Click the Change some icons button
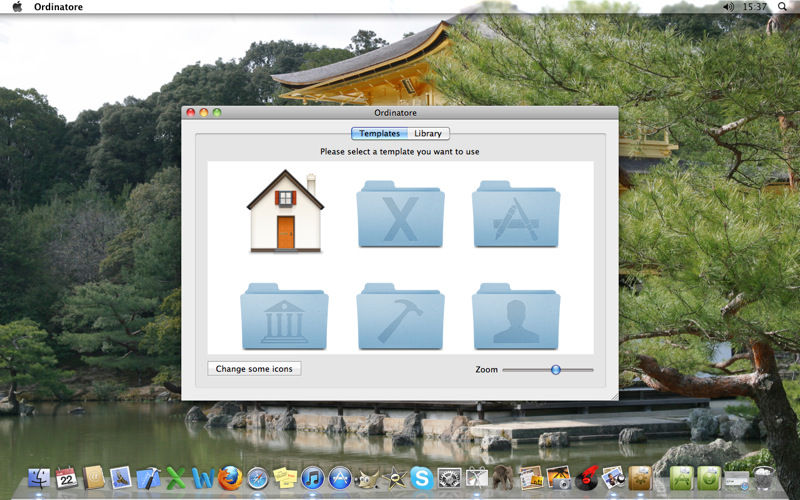The image size is (800, 500). pyautogui.click(x=254, y=368)
